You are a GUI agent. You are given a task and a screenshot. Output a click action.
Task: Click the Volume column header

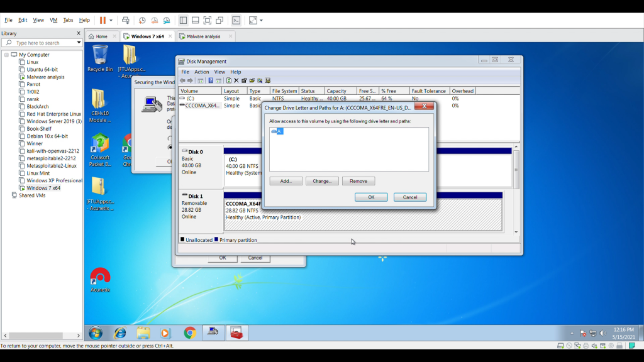[x=200, y=91]
